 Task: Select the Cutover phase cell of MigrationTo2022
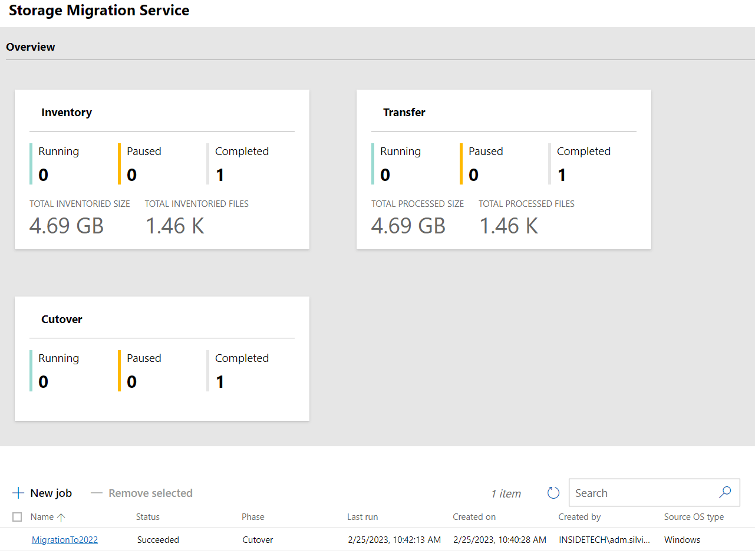click(x=258, y=539)
